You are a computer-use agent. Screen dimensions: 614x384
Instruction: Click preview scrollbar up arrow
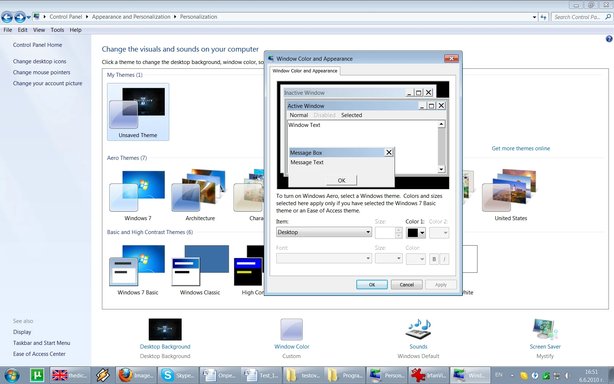coord(441,124)
